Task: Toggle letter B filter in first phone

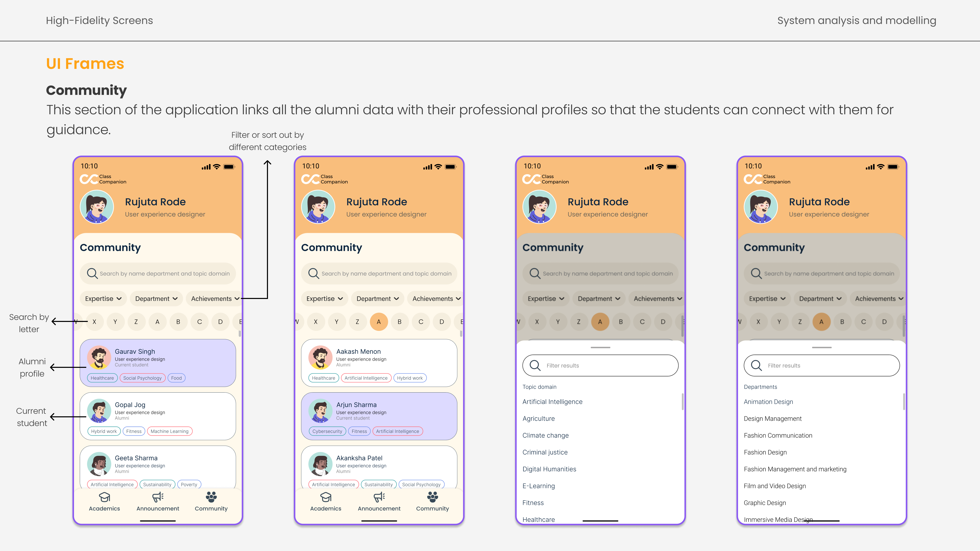Action: click(x=178, y=322)
